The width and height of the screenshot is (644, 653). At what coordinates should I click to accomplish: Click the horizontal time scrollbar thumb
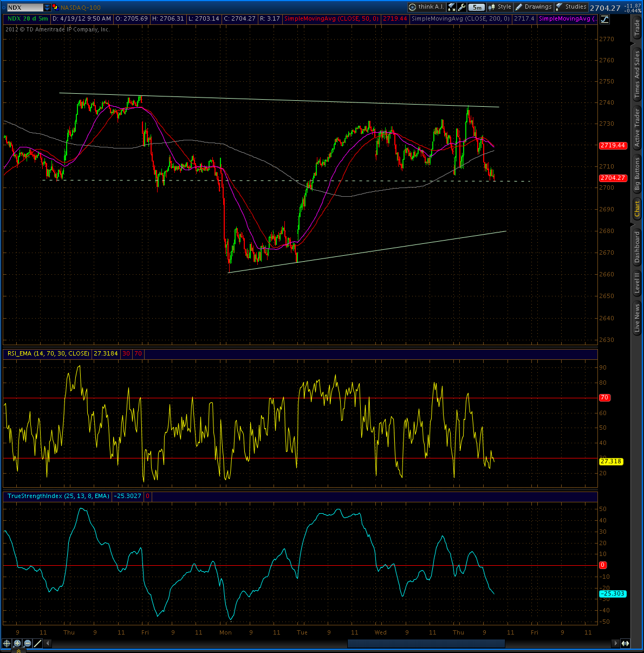pos(426,643)
